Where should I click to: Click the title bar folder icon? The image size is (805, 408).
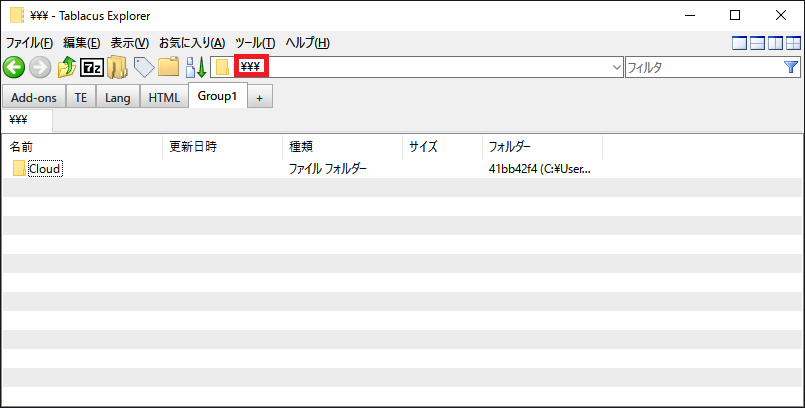(x=17, y=15)
